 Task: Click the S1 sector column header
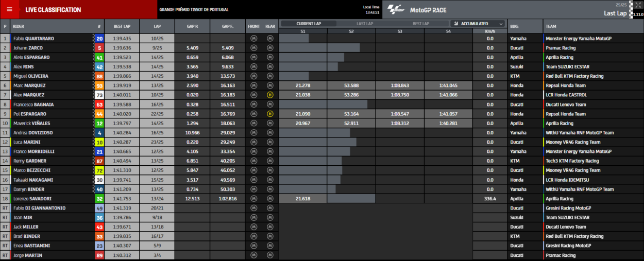coord(303,31)
